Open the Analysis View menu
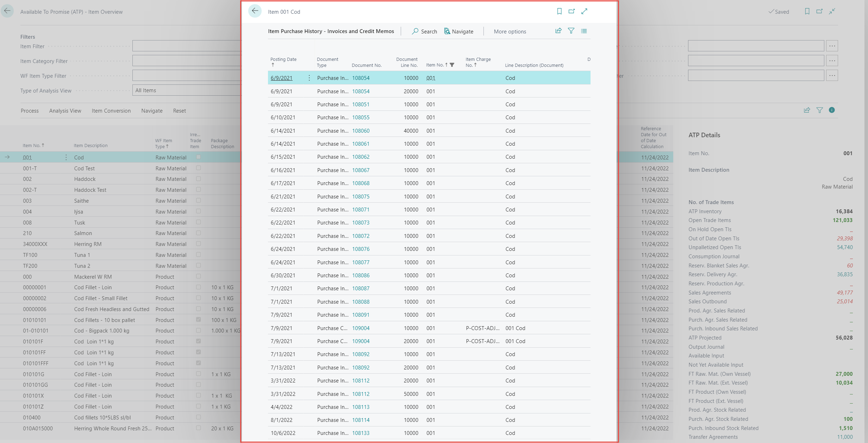 tap(65, 111)
